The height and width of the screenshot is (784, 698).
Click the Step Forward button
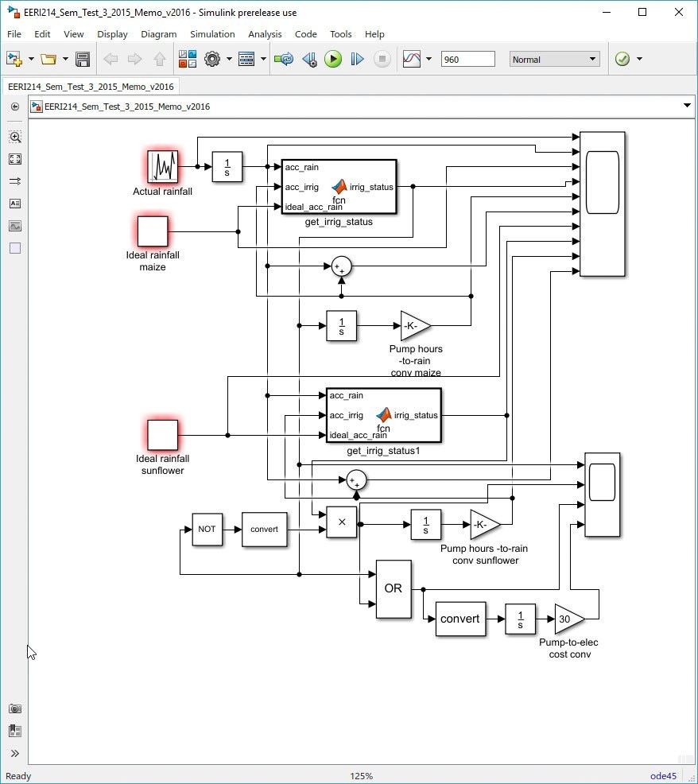click(357, 59)
